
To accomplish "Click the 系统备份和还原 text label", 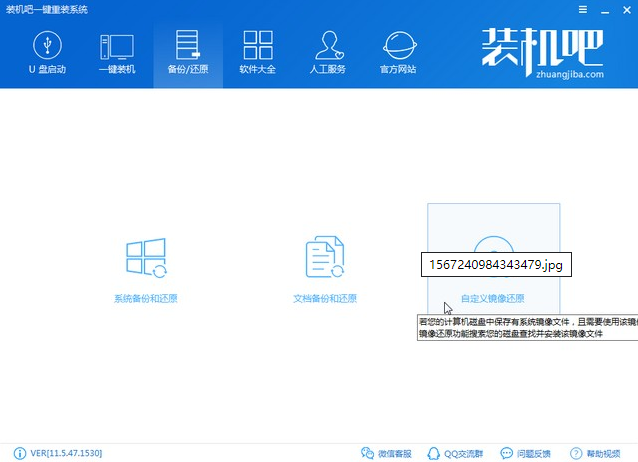I will tap(146, 298).
